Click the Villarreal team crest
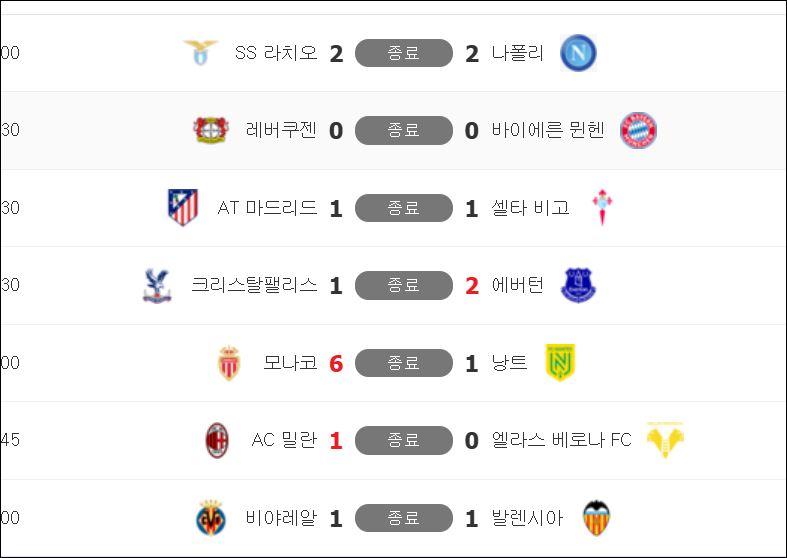 [210, 518]
